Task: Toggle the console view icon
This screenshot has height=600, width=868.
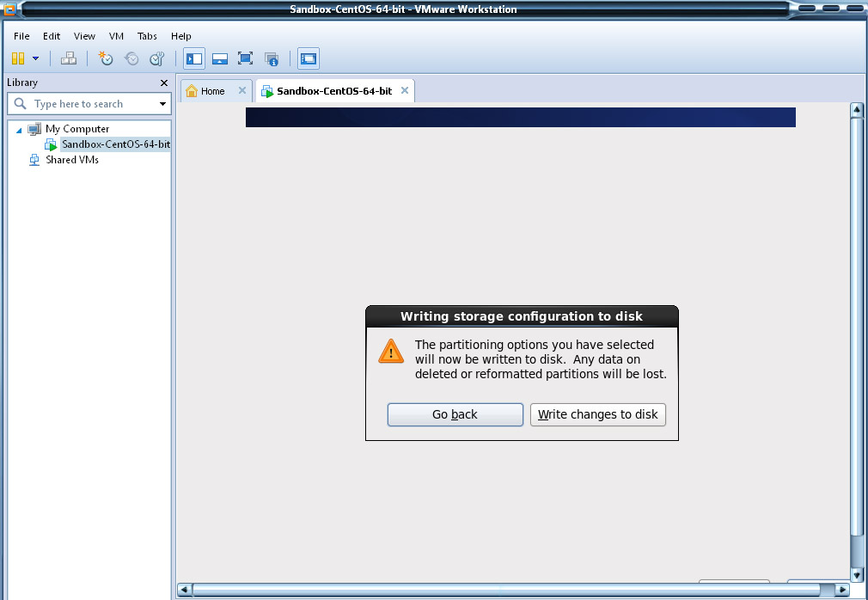Action: coord(309,58)
